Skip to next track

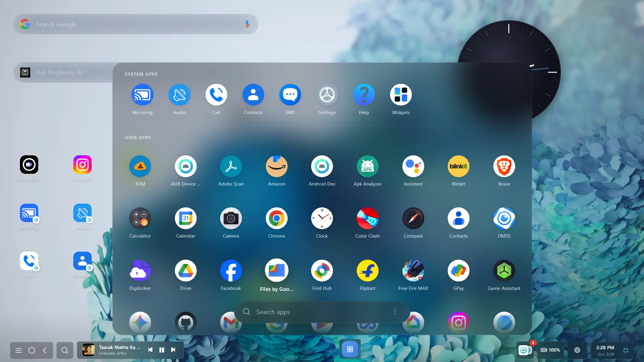coord(173,350)
